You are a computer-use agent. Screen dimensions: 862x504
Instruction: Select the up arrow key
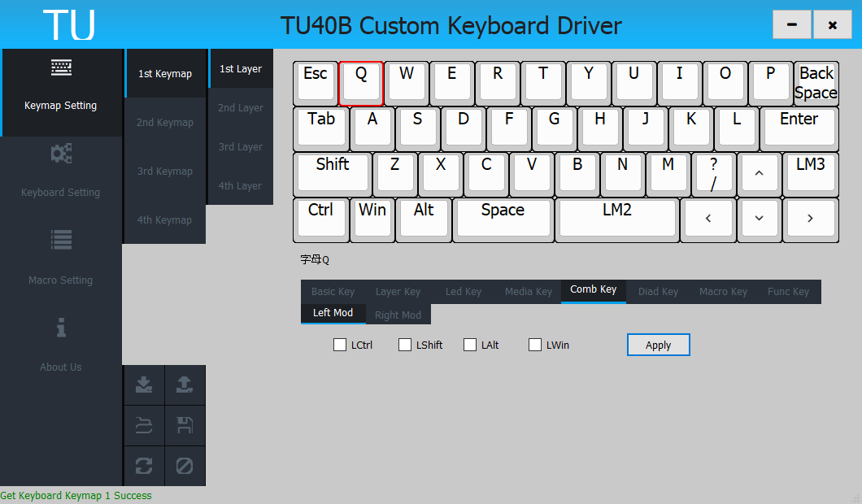click(x=760, y=174)
